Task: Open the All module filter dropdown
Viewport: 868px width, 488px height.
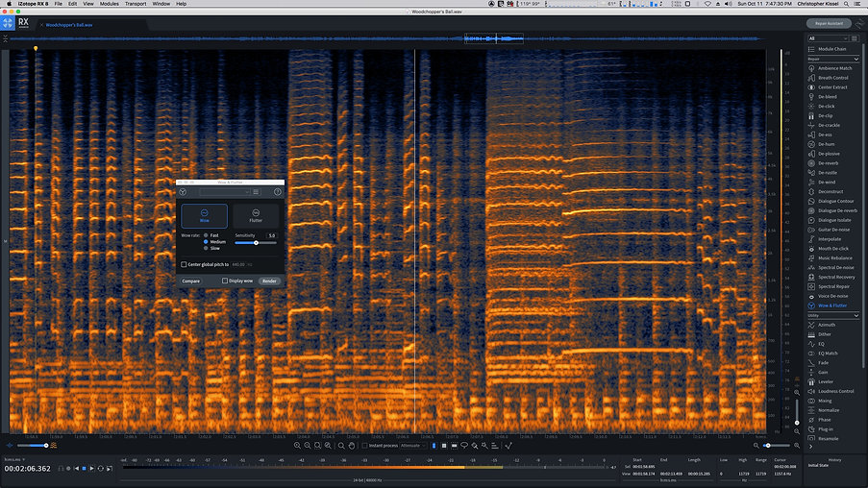Action: [x=828, y=38]
